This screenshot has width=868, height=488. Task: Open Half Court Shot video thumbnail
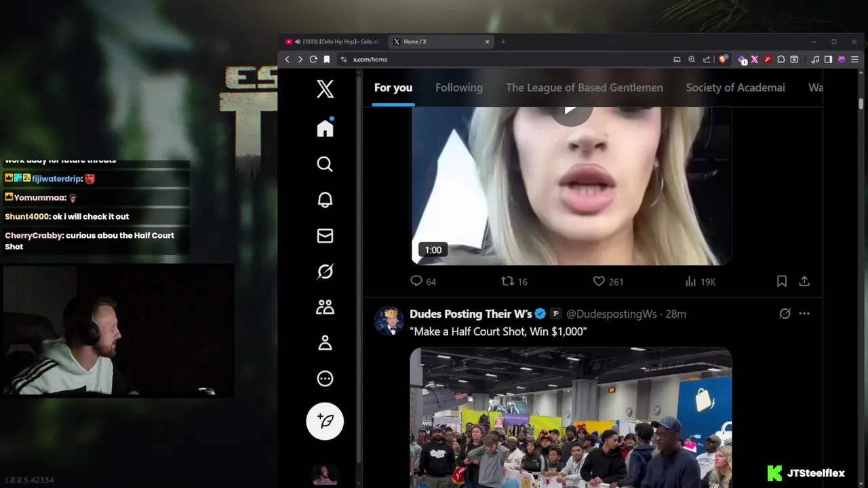[571, 418]
